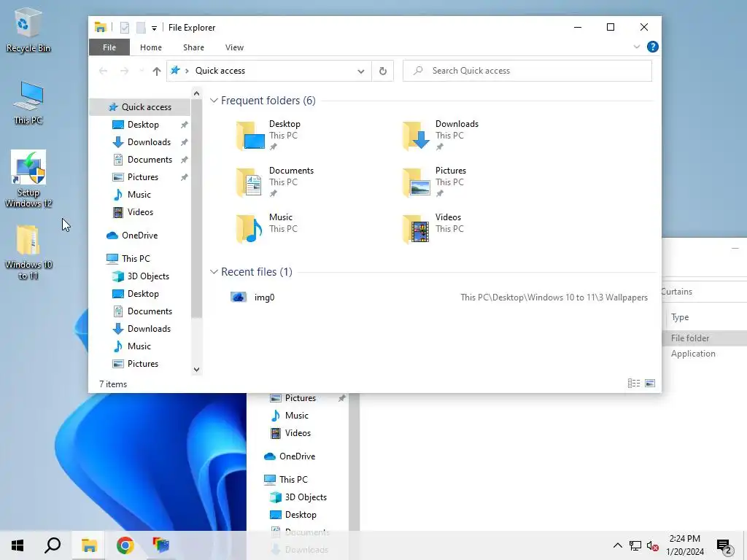
Task: Click the File Explorer taskbar button
Action: 88,545
